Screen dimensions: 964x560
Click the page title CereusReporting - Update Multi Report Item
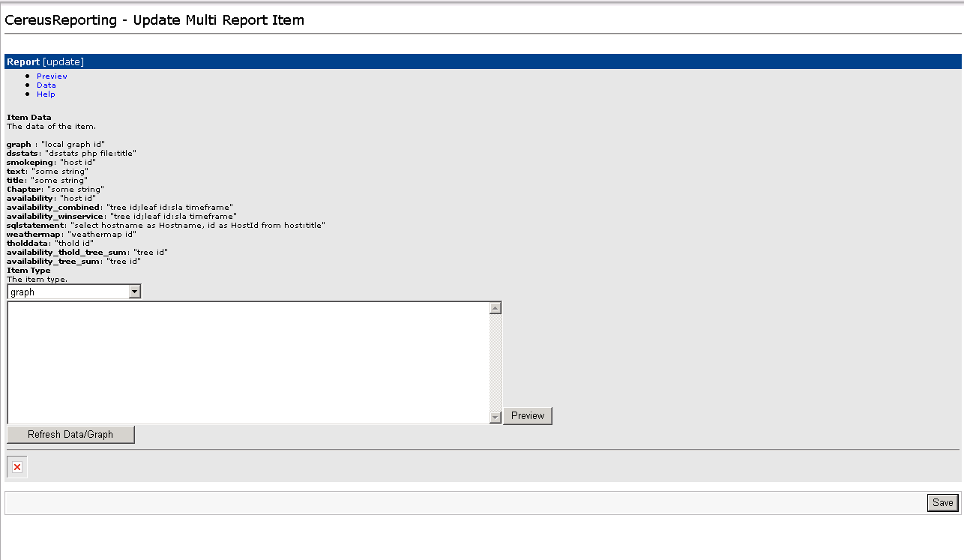coord(154,20)
